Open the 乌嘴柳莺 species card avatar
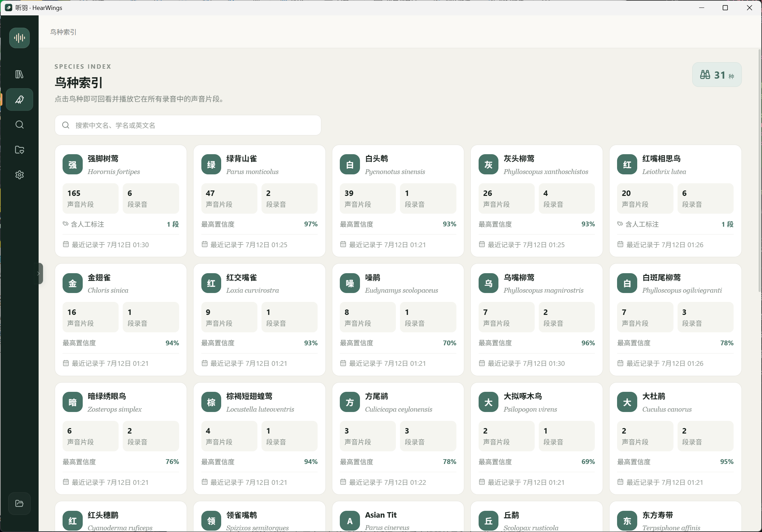762x532 pixels. [x=489, y=283]
